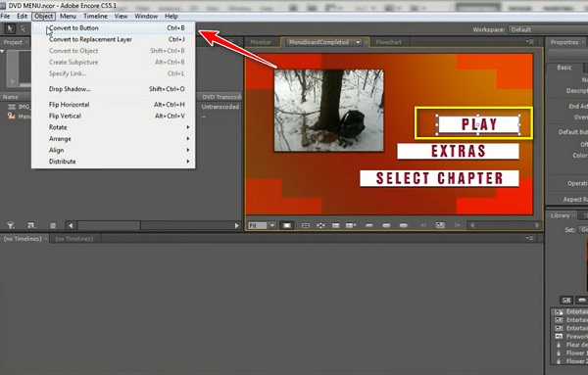Select the Properties panel tab
Screen dimensions: 588x375
click(x=564, y=42)
